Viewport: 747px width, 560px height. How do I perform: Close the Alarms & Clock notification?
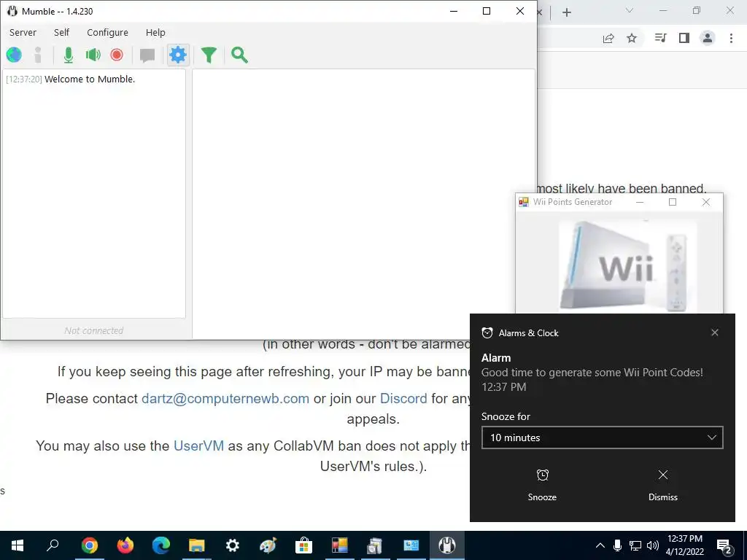pos(715,332)
